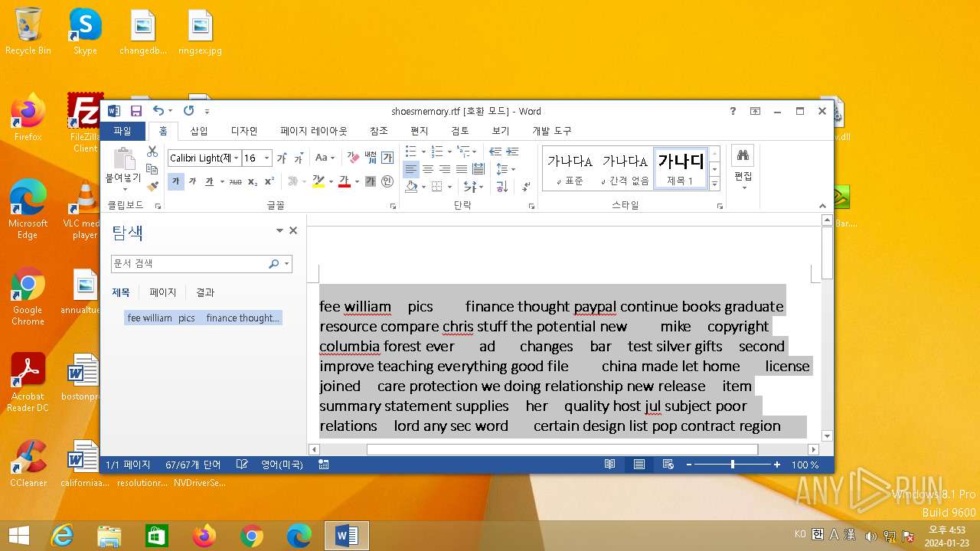980x551 pixels.
Task: Copy selection using the Copy icon
Action: (152, 168)
